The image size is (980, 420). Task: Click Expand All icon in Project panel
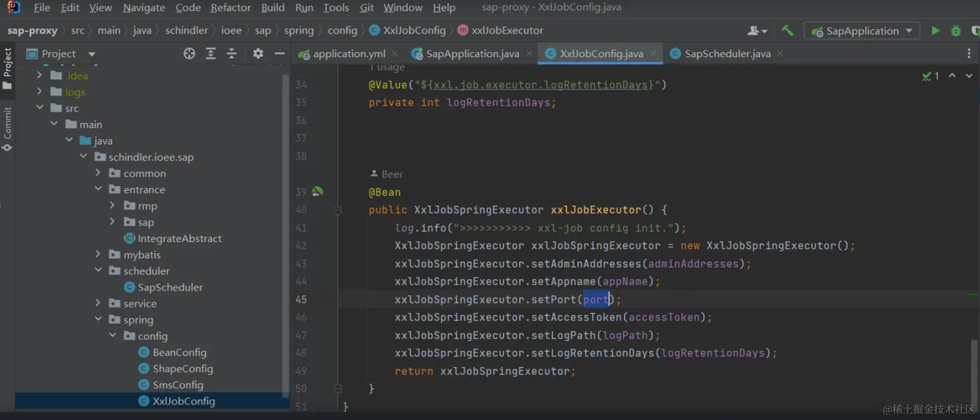pos(211,54)
